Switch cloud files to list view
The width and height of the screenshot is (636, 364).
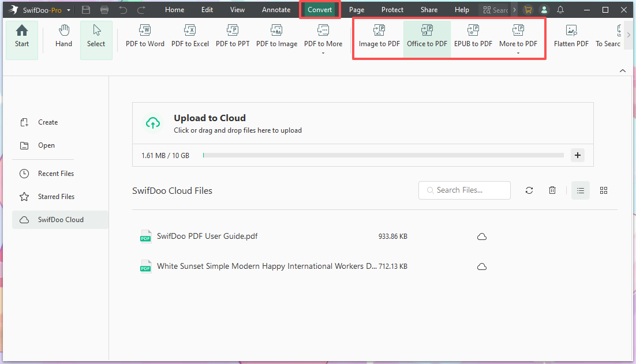click(581, 190)
